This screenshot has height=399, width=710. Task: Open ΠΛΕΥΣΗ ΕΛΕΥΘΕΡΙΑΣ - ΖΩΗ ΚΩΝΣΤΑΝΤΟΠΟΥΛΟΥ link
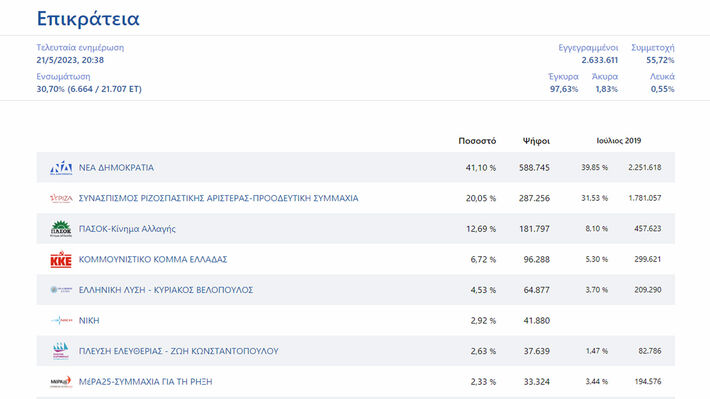[178, 351]
